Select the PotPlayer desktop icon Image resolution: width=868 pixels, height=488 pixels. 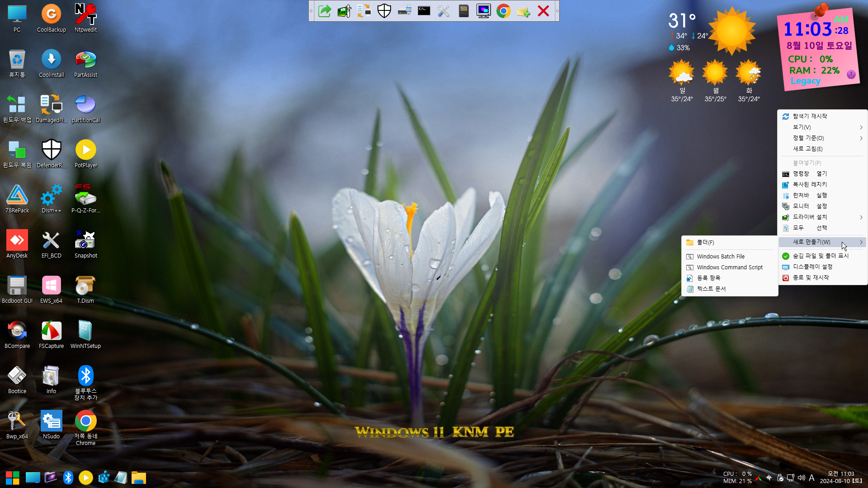coord(85,154)
